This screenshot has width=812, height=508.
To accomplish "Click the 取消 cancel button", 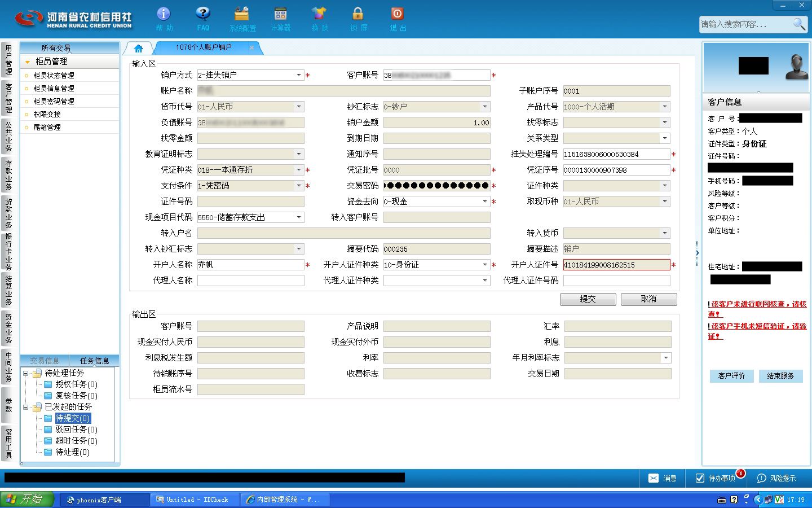I will coord(648,299).
